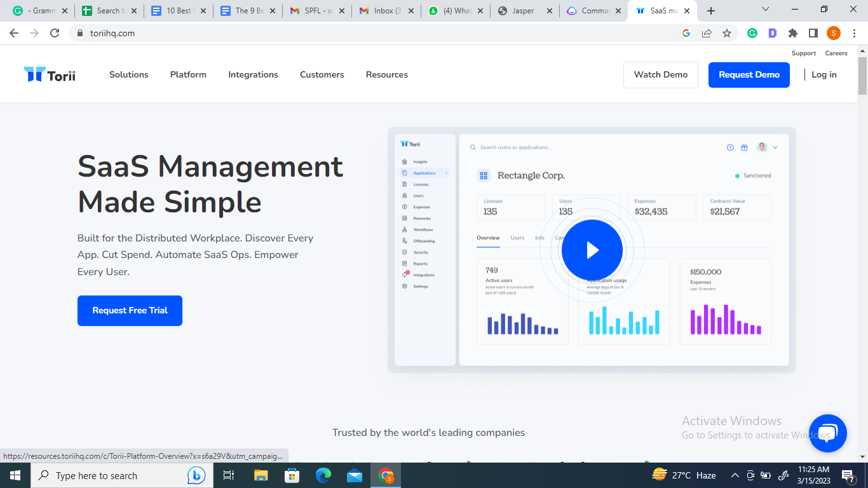Switch to the Jasper browser tab
The width and height of the screenshot is (868, 488).
(x=522, y=11)
